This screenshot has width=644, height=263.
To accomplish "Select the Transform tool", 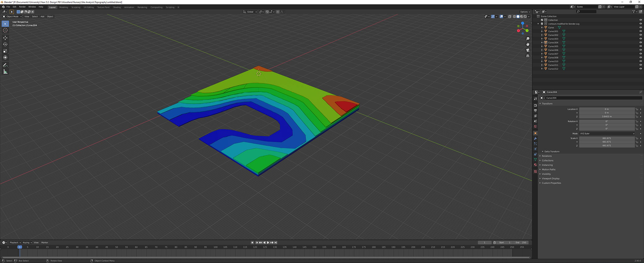I will [5, 57].
